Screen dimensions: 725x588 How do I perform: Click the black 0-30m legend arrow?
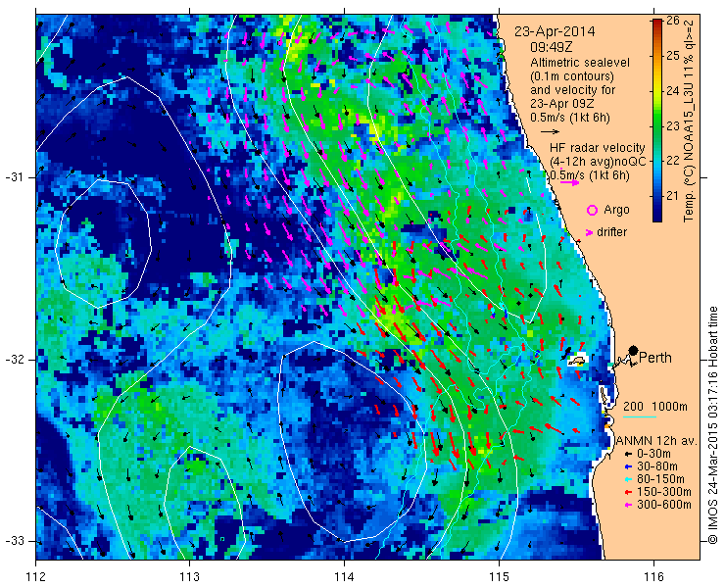pos(628,455)
